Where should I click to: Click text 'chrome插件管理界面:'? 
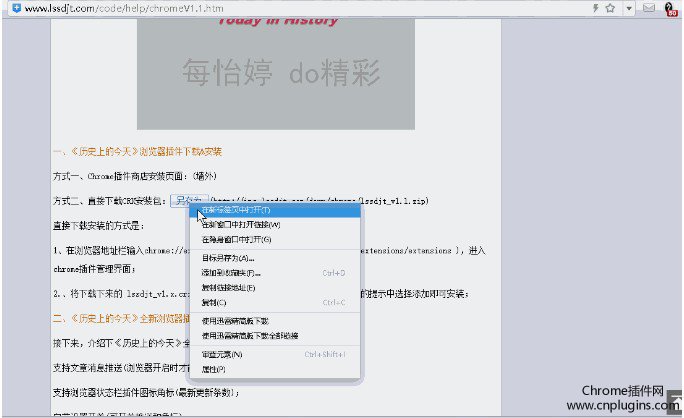[x=94, y=269]
